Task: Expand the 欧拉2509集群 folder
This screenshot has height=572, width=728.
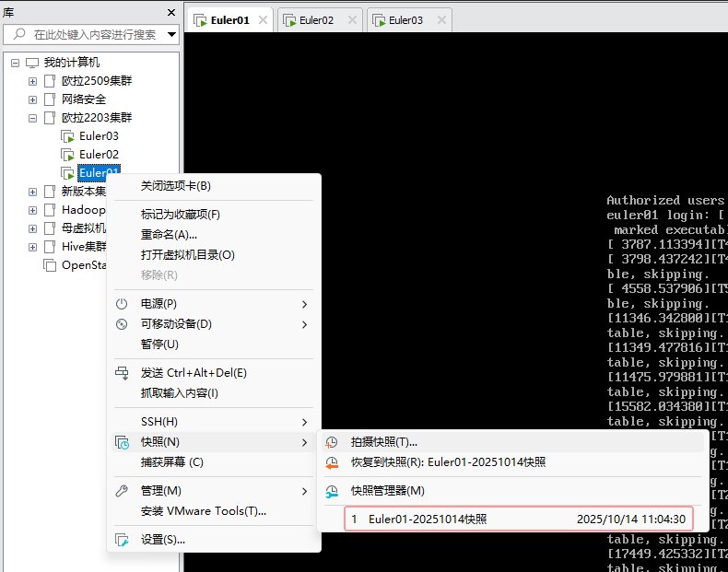Action: click(x=32, y=81)
